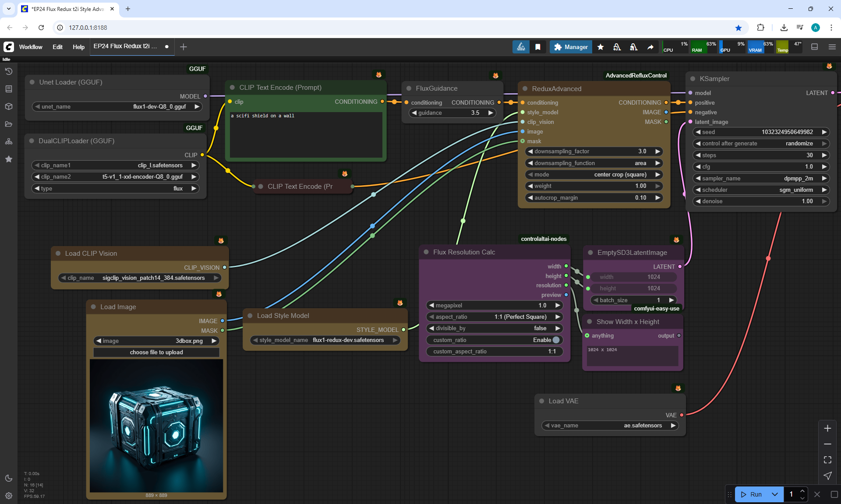Open the Edit menu
The image size is (841, 504).
pyautogui.click(x=57, y=47)
